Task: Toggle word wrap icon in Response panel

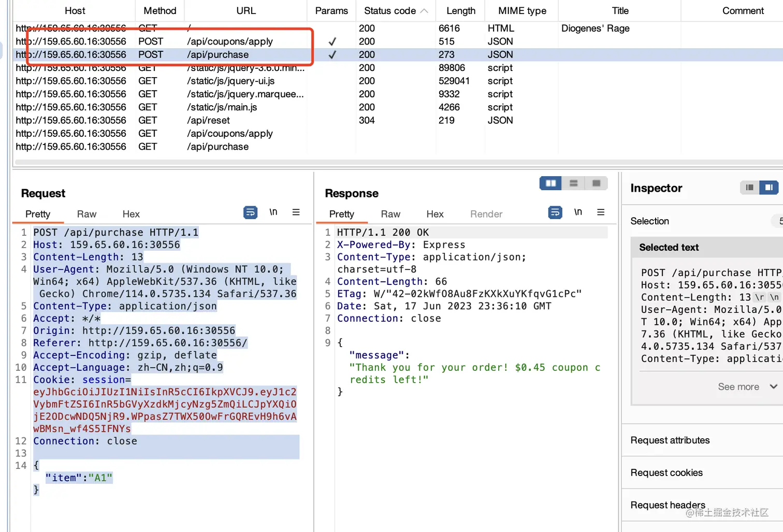Action: (x=555, y=212)
